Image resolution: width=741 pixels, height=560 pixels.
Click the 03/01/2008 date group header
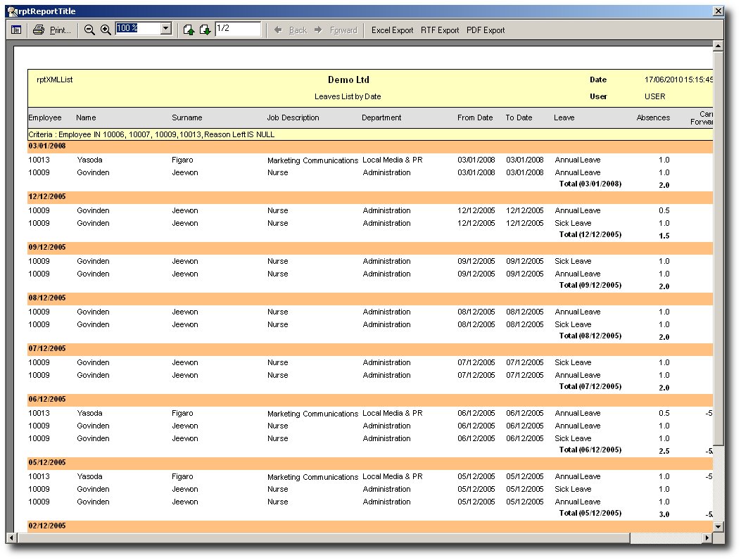pos(47,146)
